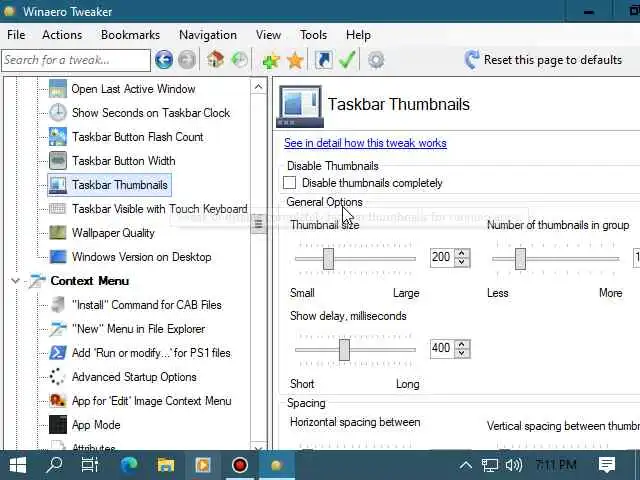Add this tweak to bookmarks green plus-star icon
Screen dimensions: 640x480
[x=271, y=60]
